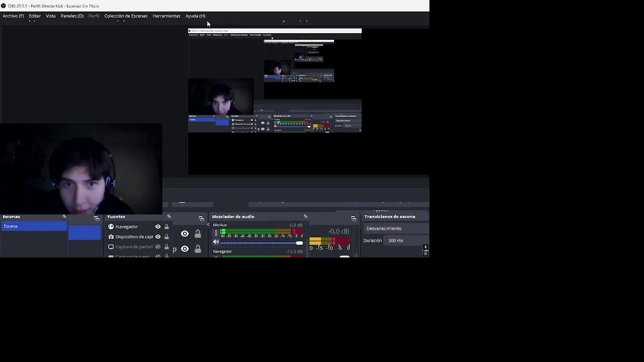The height and width of the screenshot is (362, 644).
Task: Click the Mic/Aux label in mixer
Action: coord(220,225)
